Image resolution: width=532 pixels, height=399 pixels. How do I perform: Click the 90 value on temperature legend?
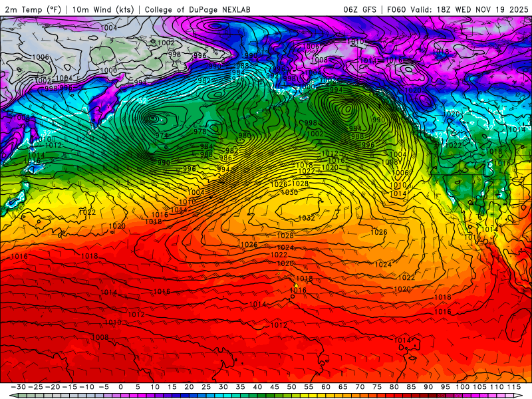tap(428, 387)
